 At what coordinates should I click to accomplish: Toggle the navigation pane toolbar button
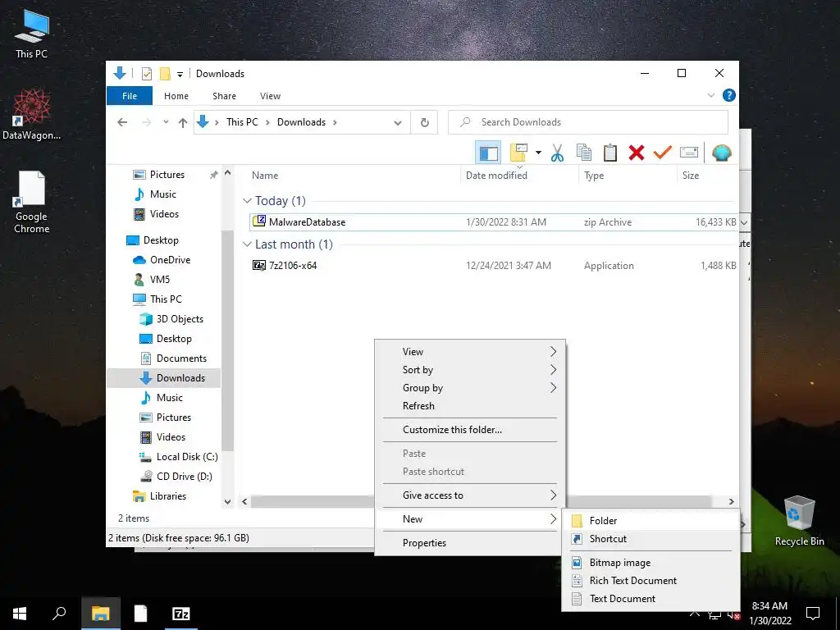[488, 153]
